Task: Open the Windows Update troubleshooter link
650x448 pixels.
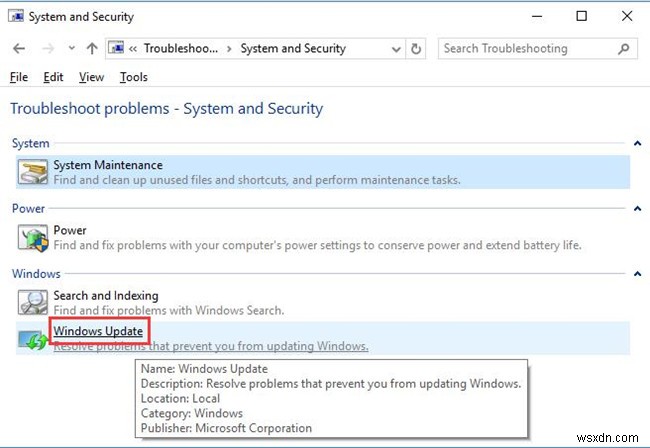Action: click(98, 331)
